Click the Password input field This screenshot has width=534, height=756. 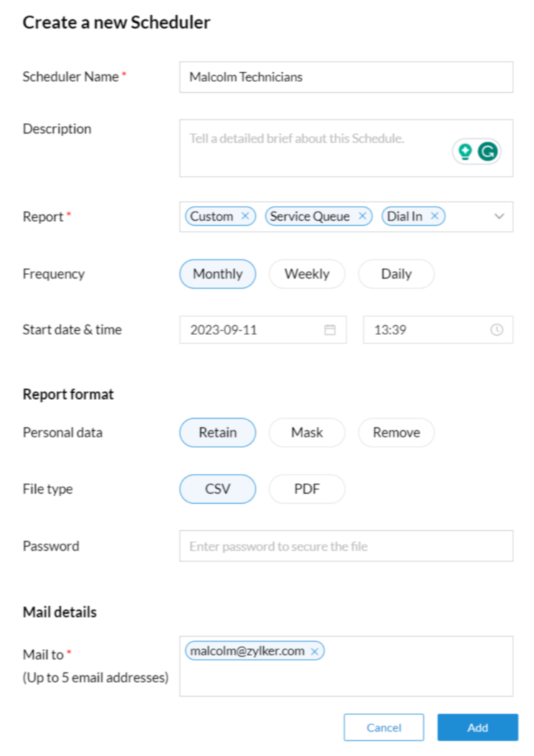pyautogui.click(x=346, y=546)
